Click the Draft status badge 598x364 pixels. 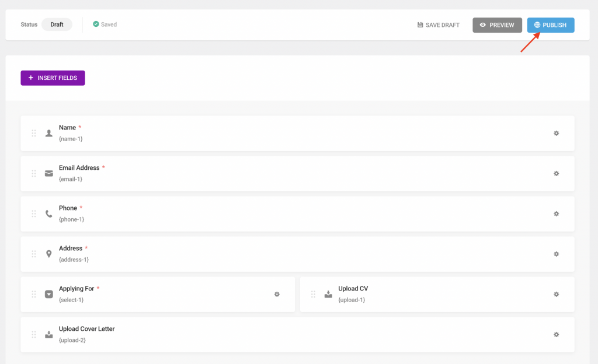[57, 24]
